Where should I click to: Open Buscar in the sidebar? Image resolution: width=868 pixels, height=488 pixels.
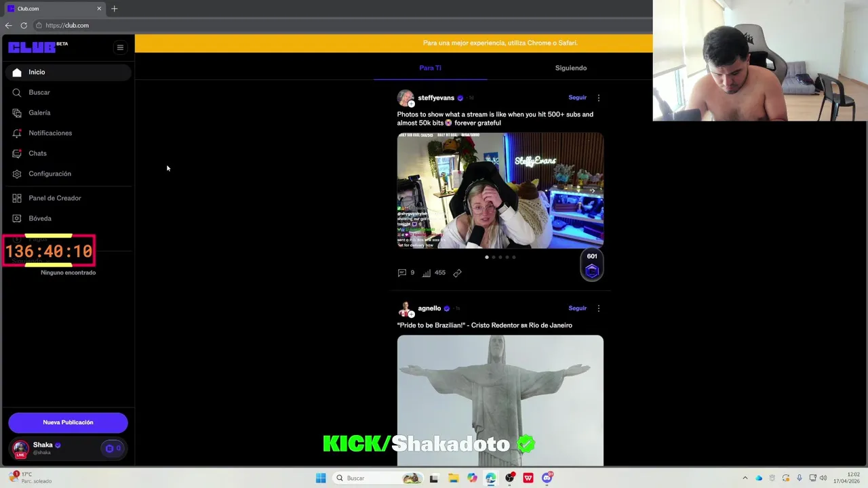click(x=68, y=92)
